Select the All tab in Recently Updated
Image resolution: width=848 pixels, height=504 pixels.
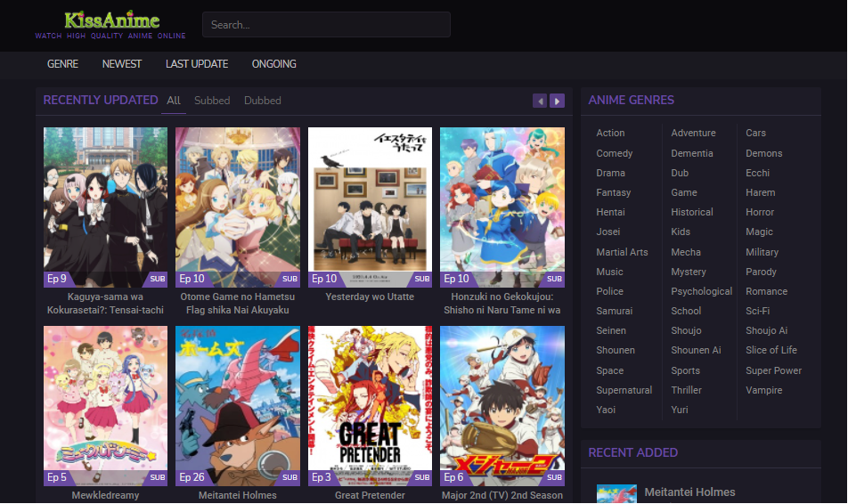174,101
